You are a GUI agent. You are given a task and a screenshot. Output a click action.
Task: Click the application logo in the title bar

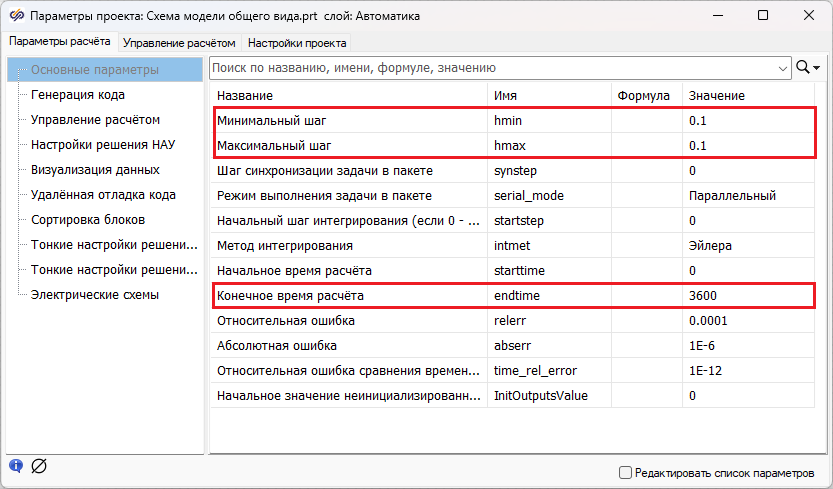14,16
